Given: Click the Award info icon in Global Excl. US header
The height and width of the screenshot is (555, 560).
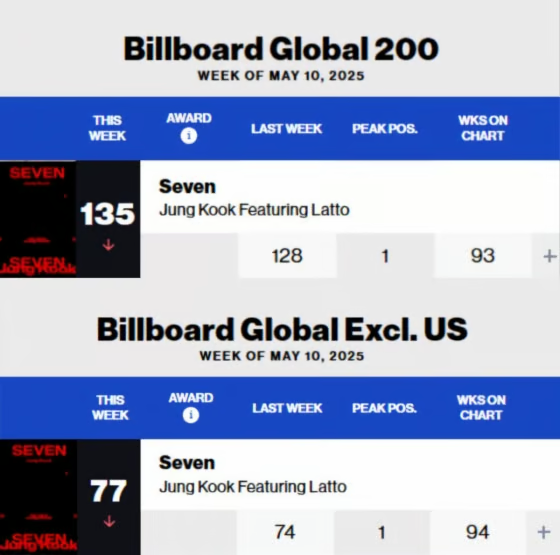Looking at the screenshot, I should 191,415.
